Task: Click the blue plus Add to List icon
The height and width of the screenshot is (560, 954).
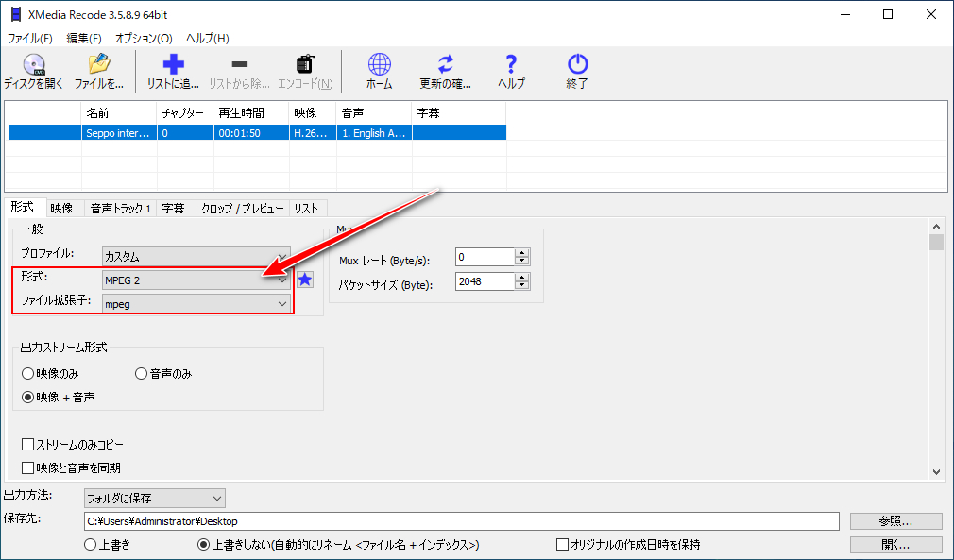Action: pyautogui.click(x=173, y=65)
